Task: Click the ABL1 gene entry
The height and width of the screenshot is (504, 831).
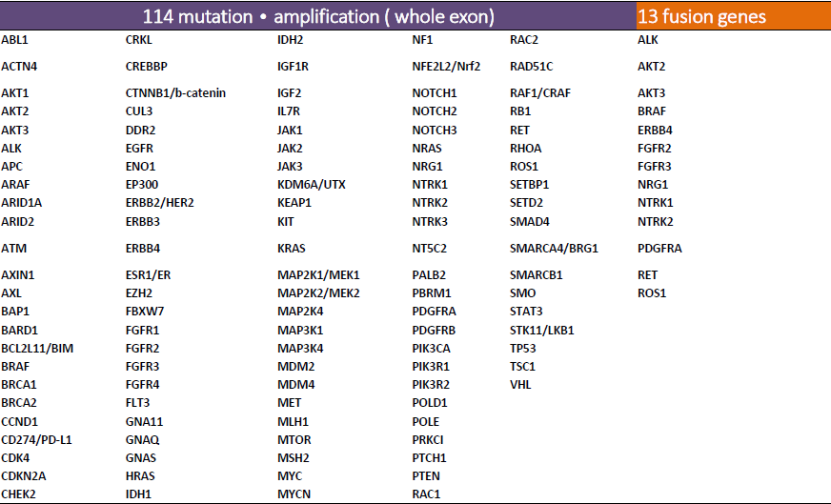Action: (x=15, y=40)
